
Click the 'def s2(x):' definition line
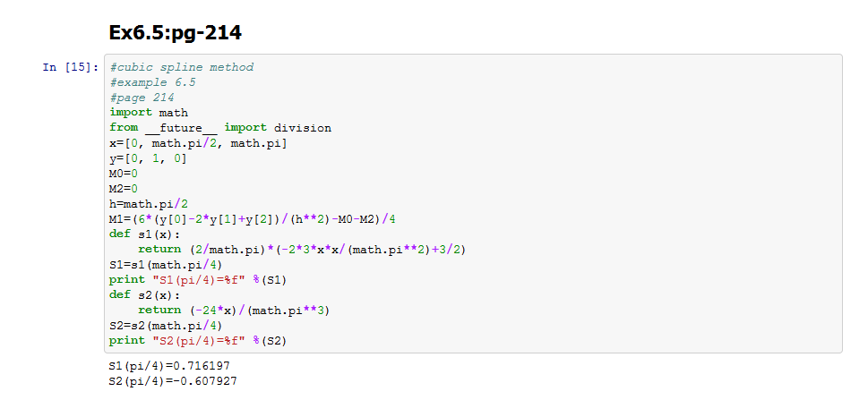click(145, 294)
